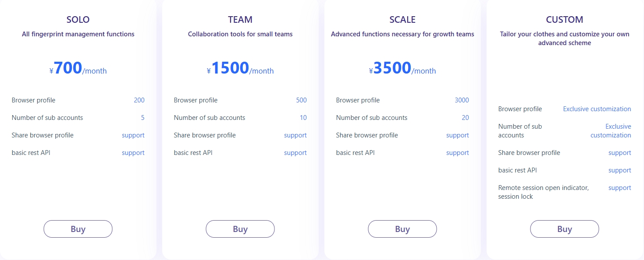Click SOLO Share browser profile support

(133, 135)
